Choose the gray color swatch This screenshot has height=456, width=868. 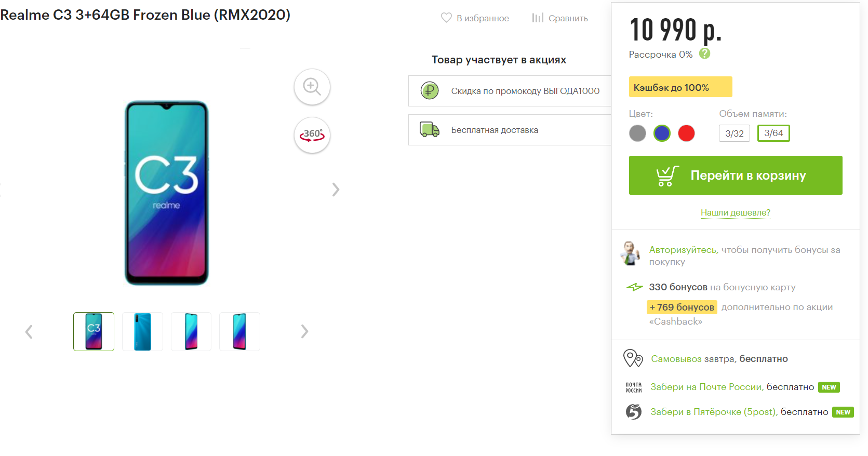coord(637,133)
